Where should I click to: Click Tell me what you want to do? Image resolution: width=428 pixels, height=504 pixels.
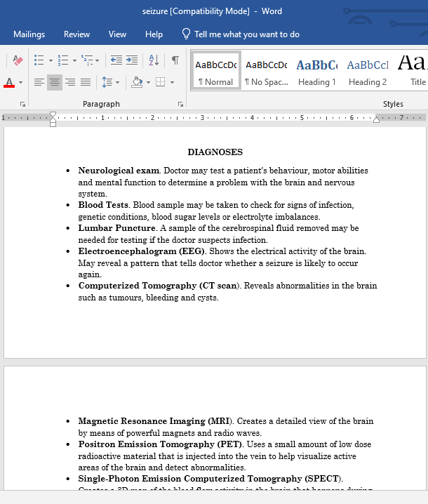(247, 34)
